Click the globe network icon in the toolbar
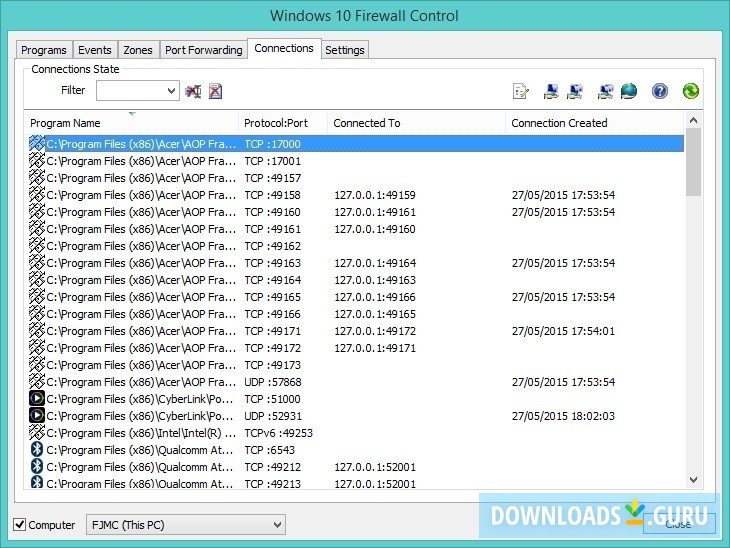This screenshot has height=548, width=730. pyautogui.click(x=629, y=91)
